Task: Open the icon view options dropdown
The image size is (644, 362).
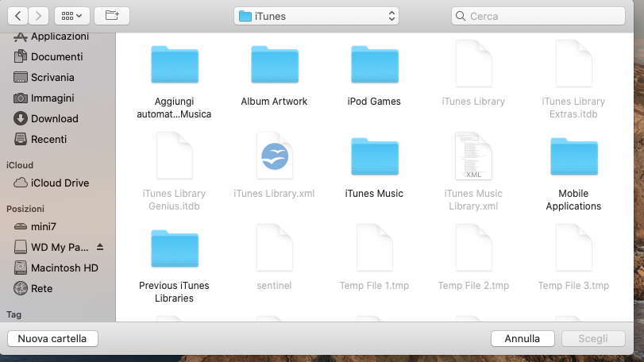Action: coord(72,16)
